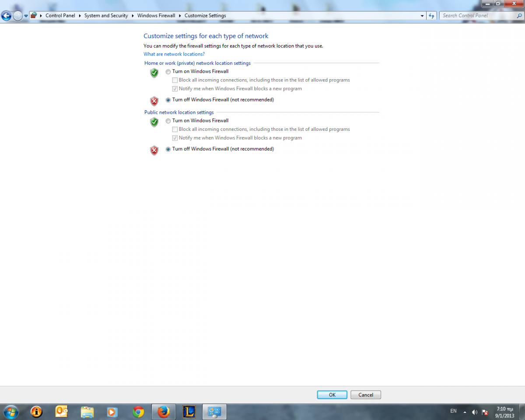Open the orange info icon in taskbar

(36, 412)
